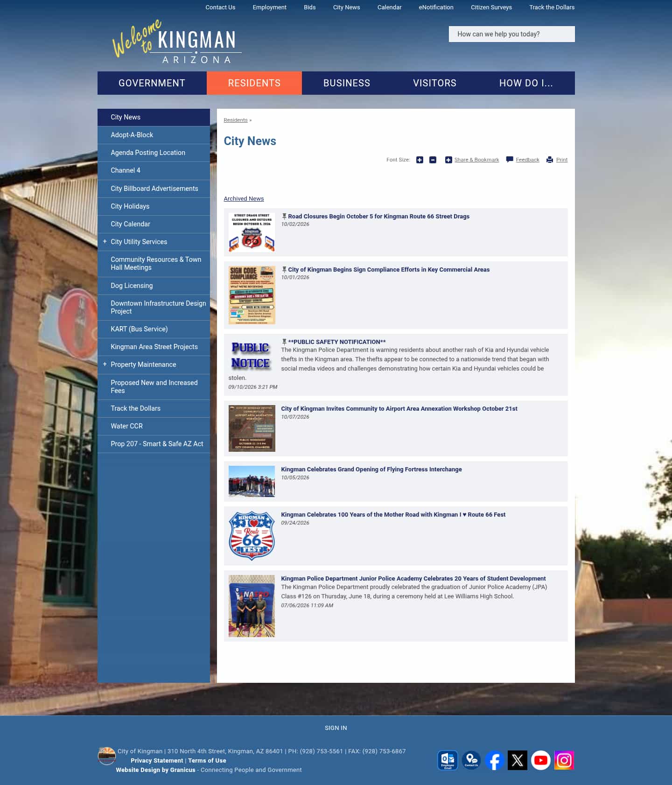This screenshot has width=672, height=785.
Task: Click the Share & Bookmark plus icon
Action: click(448, 160)
